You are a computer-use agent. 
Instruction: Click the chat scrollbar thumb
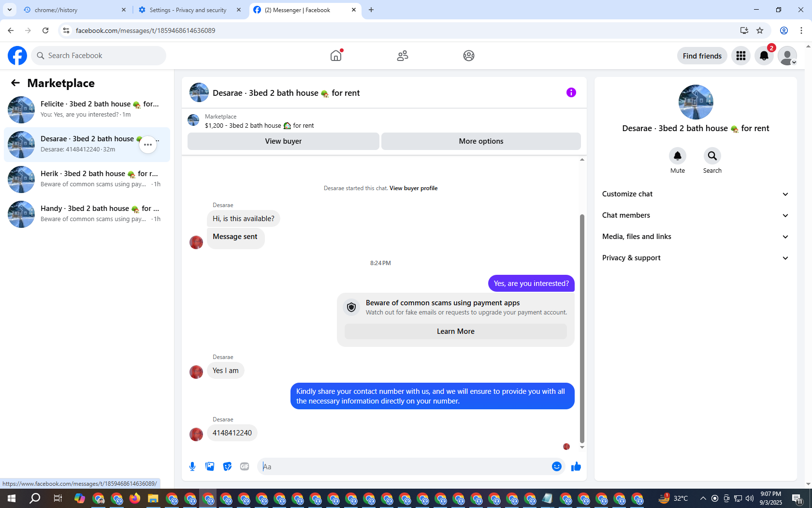582,329
